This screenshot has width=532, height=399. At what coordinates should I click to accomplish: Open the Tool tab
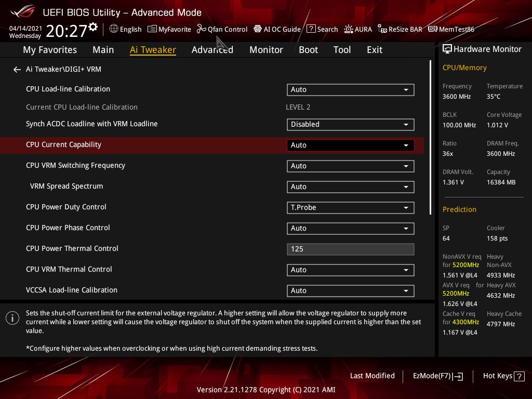342,50
